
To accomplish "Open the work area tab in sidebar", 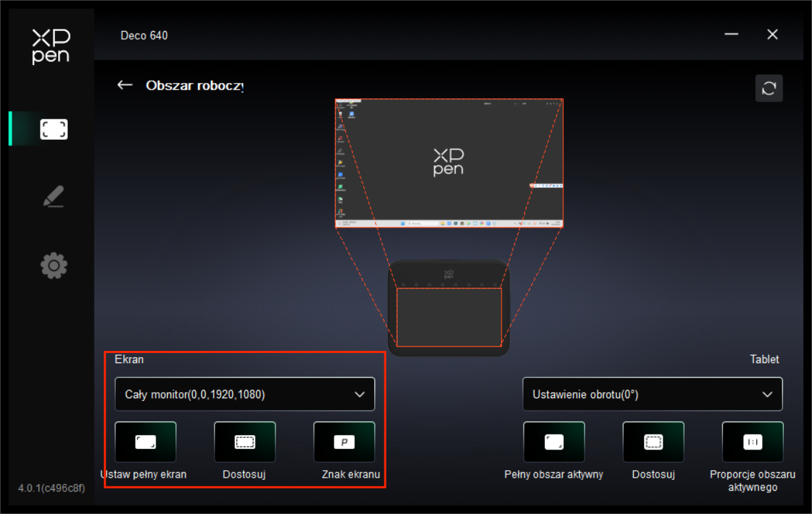I will pos(53,129).
